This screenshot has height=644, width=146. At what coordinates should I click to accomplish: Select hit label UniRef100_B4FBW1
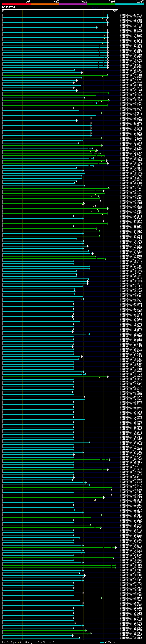(131, 45)
